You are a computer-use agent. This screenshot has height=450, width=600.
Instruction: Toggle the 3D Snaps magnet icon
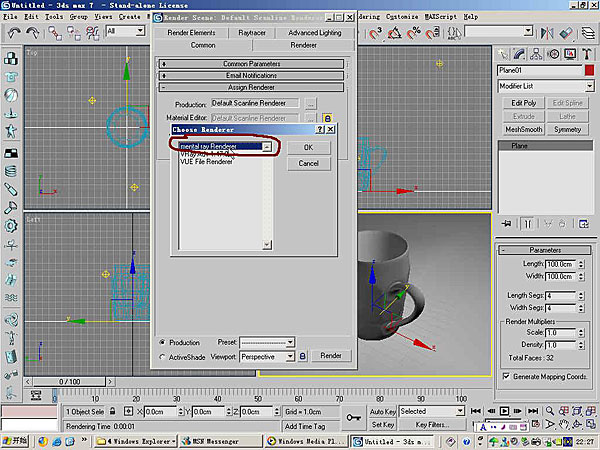pyautogui.click(x=375, y=33)
